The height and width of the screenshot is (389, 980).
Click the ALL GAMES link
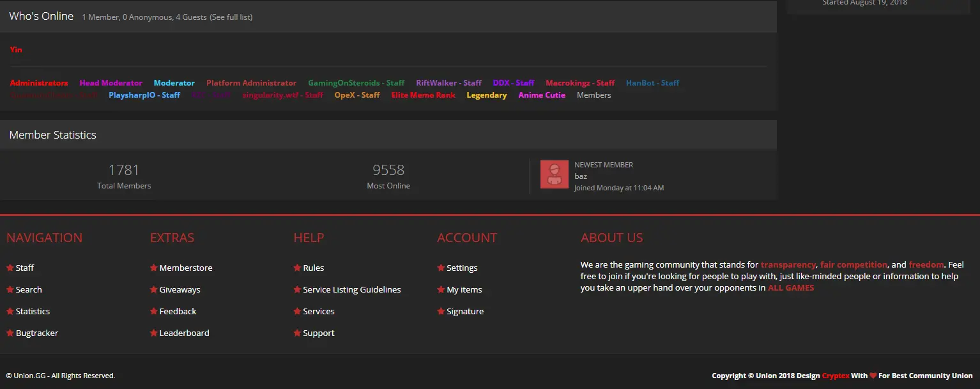click(791, 287)
